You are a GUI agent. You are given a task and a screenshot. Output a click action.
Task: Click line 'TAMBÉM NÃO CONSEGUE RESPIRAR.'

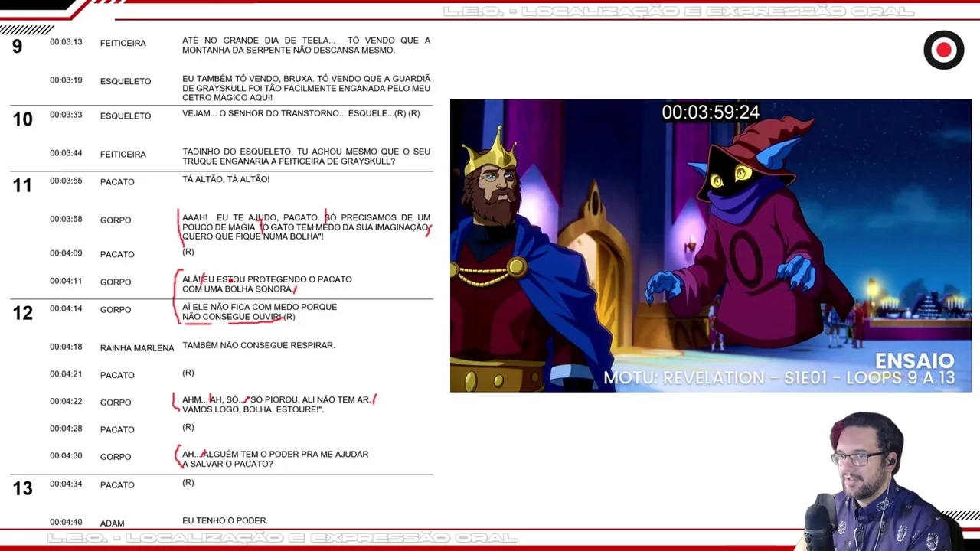tap(259, 345)
